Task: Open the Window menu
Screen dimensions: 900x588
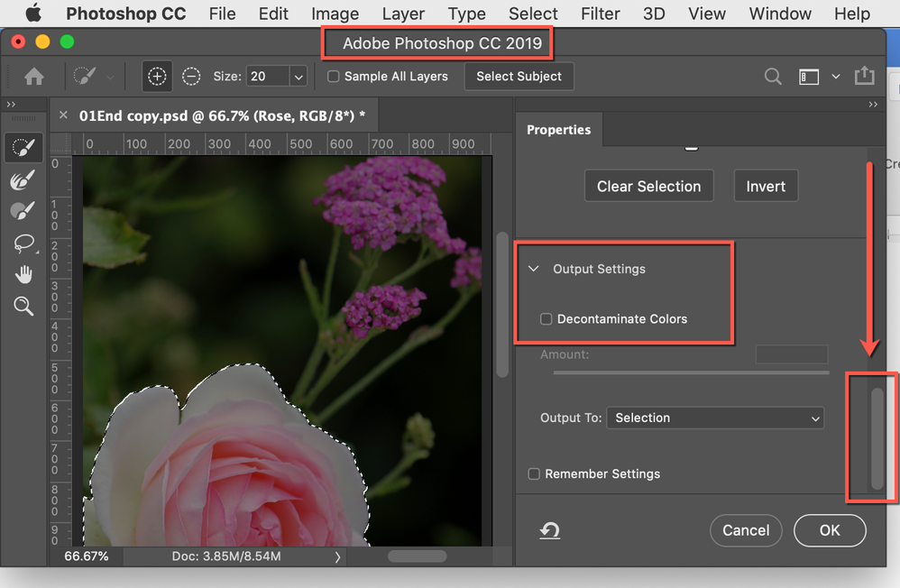Action: pyautogui.click(x=780, y=14)
